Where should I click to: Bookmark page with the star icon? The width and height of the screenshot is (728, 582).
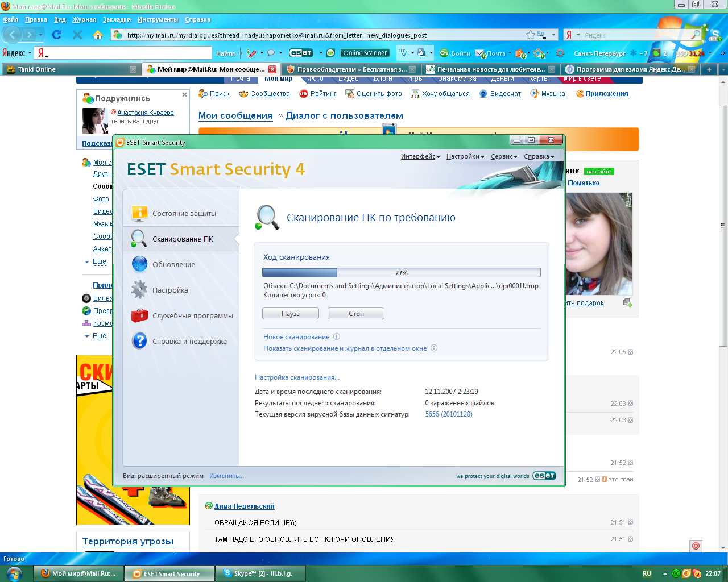click(530, 35)
